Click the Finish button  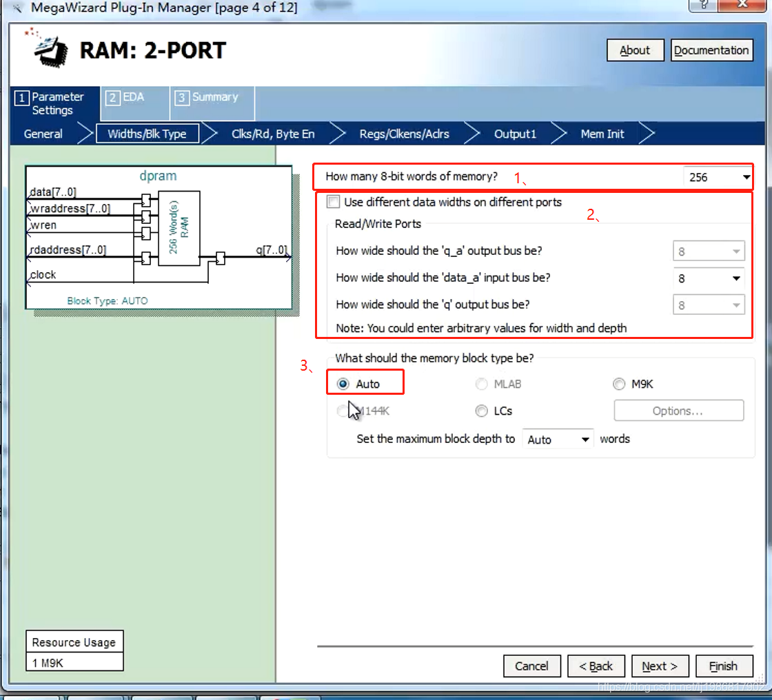[x=724, y=666]
